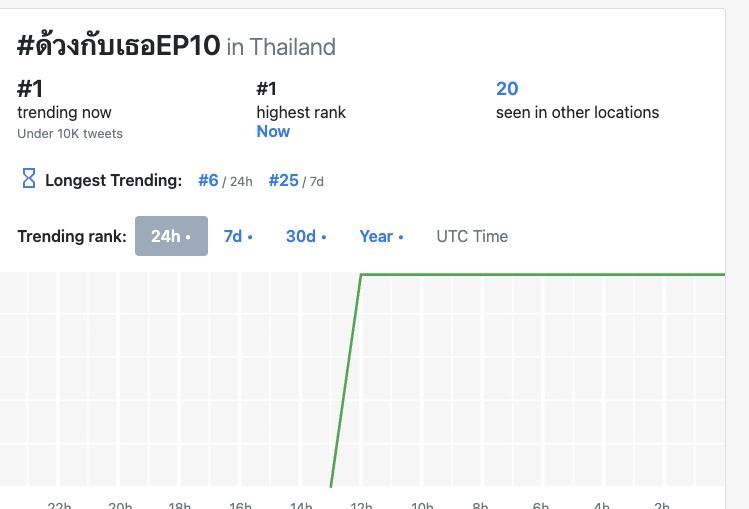The image size is (749, 509).
Task: Click the '#1 trending now' rank number
Action: pyautogui.click(x=30, y=88)
